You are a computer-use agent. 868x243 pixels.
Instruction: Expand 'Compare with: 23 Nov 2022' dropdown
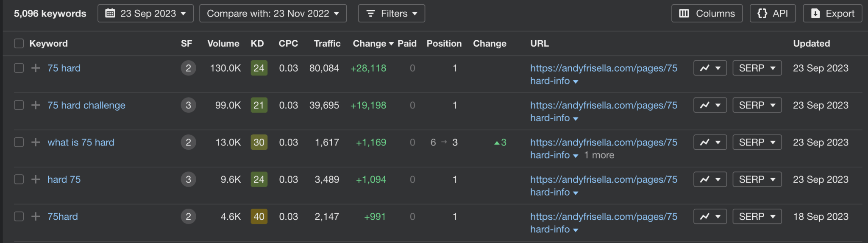[x=273, y=14]
